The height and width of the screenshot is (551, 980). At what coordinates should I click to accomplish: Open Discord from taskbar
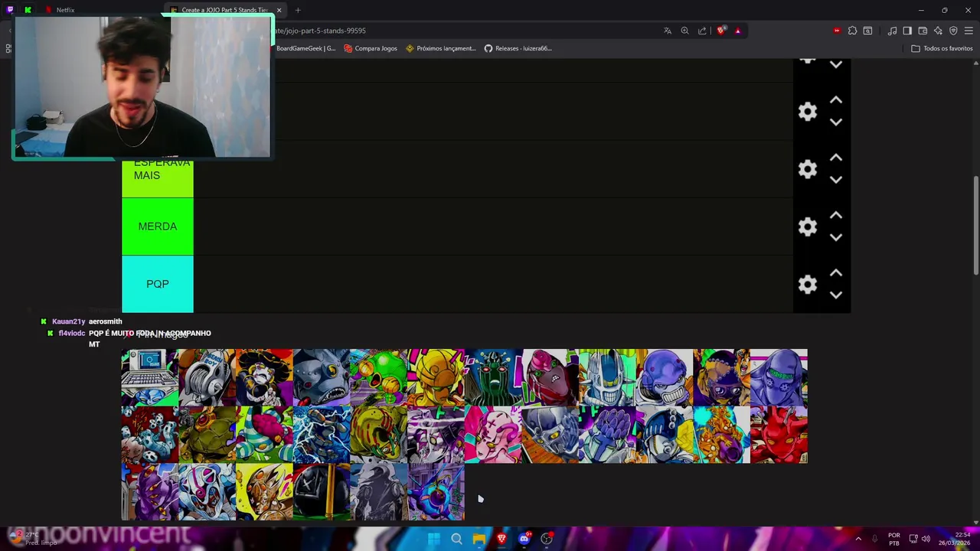click(524, 539)
